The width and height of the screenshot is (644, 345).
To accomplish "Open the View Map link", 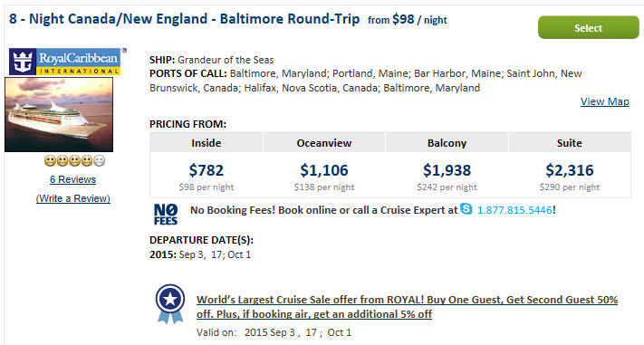I will click(604, 101).
